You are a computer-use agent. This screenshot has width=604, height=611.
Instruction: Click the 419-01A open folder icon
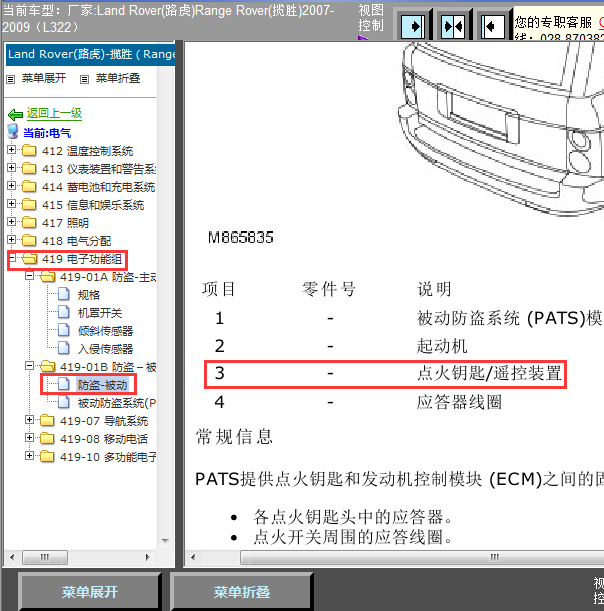[48, 276]
